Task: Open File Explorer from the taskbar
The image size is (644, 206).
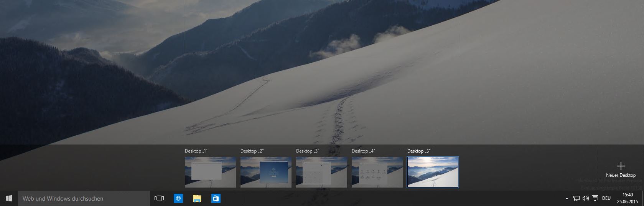Action: (x=197, y=198)
